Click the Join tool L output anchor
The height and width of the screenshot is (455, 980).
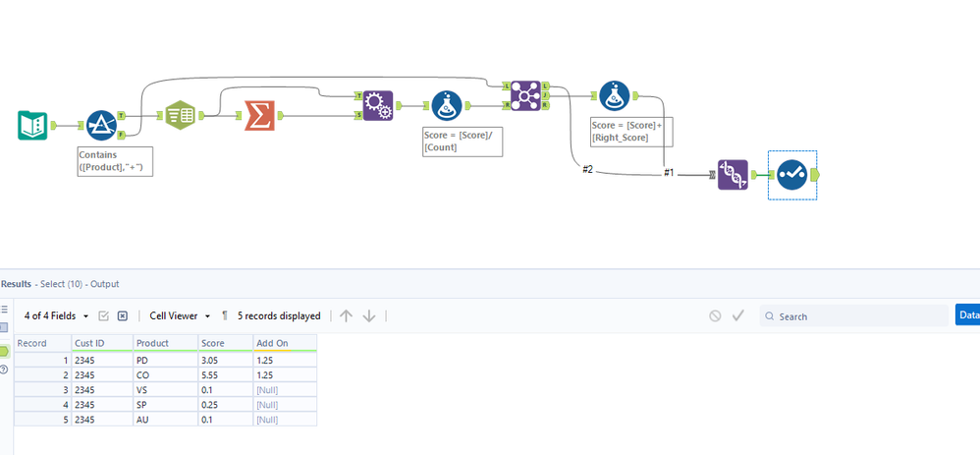click(546, 85)
